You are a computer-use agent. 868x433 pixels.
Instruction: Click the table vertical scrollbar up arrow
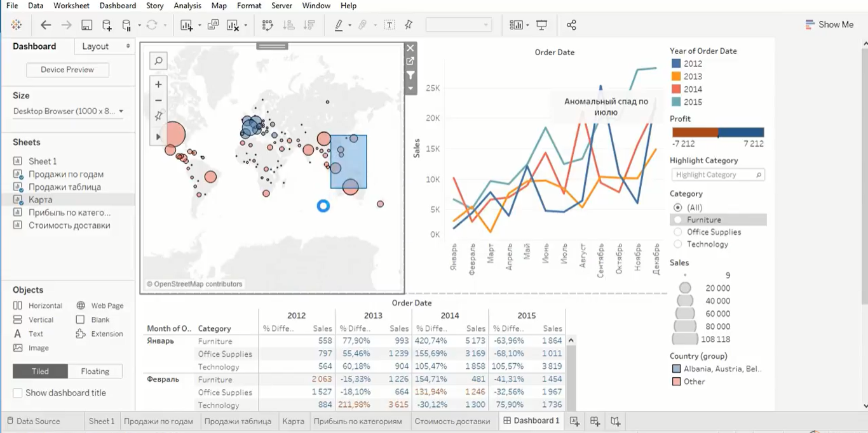click(571, 341)
